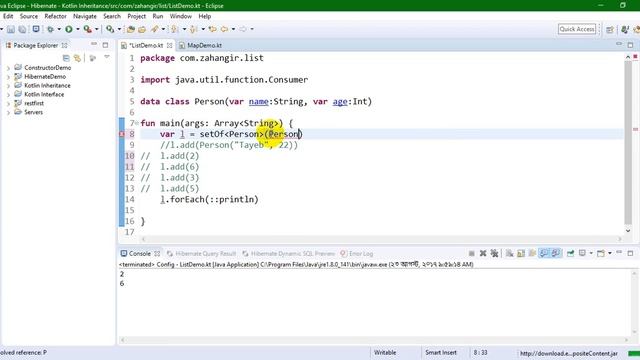Image resolution: width=640 pixels, height=360 pixels.
Task: Open dropdown arrow next to Debug icon
Action: pyautogui.click(x=59, y=29)
